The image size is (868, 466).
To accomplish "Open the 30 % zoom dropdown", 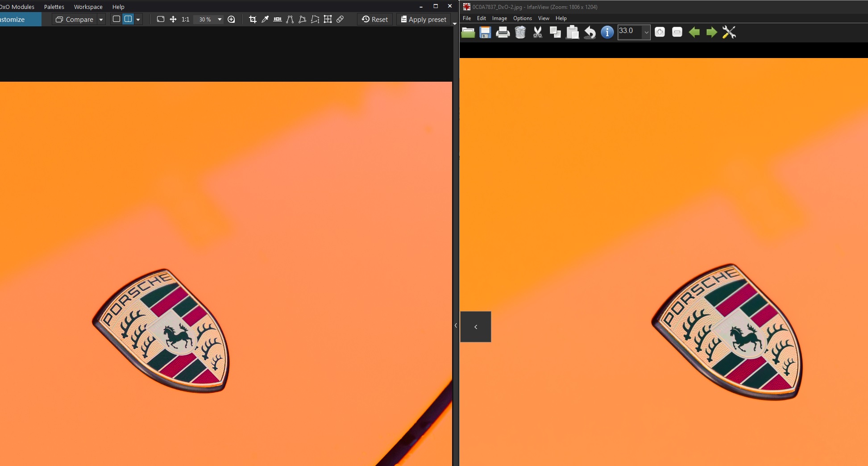I will (219, 20).
